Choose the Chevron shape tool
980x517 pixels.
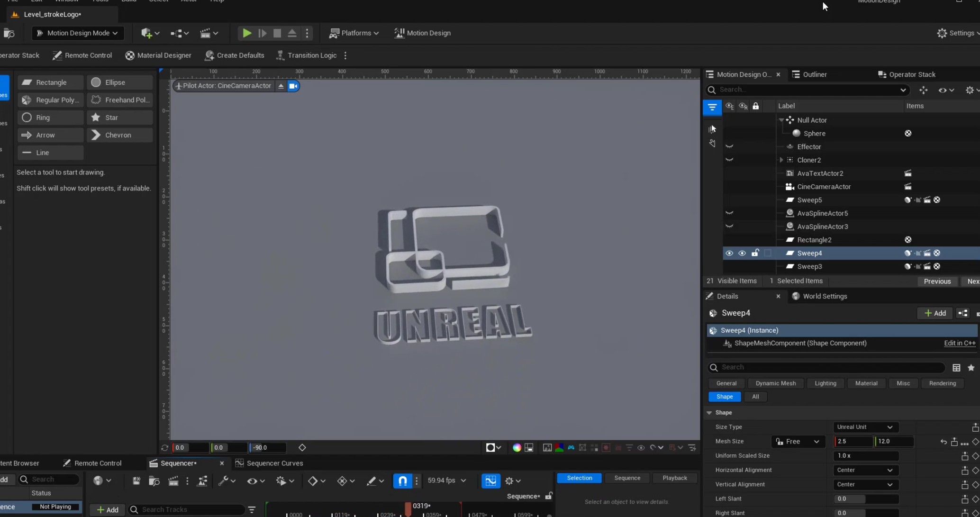click(119, 135)
